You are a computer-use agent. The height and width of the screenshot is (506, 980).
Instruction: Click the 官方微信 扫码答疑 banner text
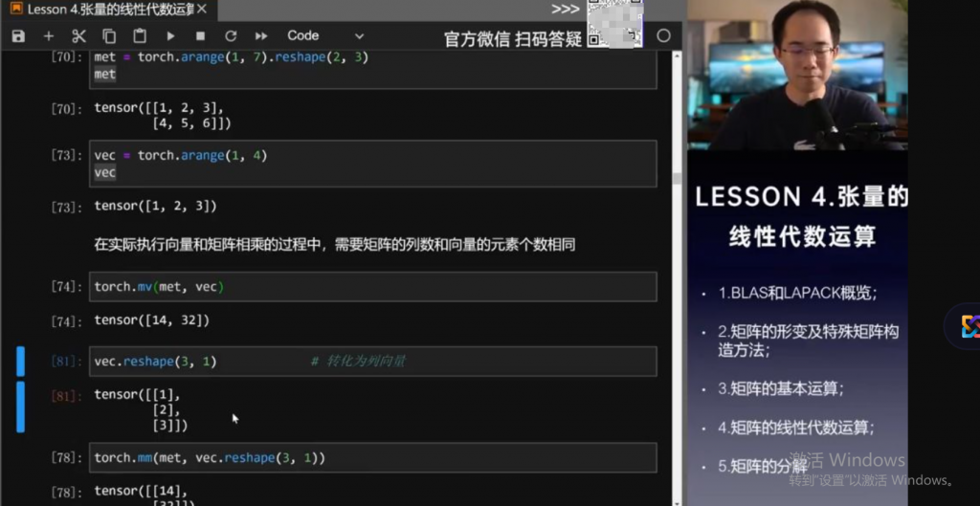[513, 39]
